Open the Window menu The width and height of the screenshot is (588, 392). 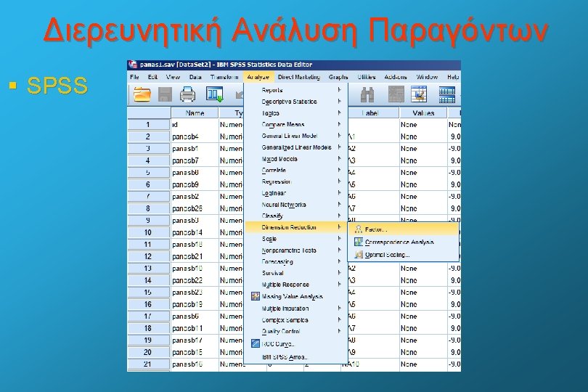(x=427, y=77)
